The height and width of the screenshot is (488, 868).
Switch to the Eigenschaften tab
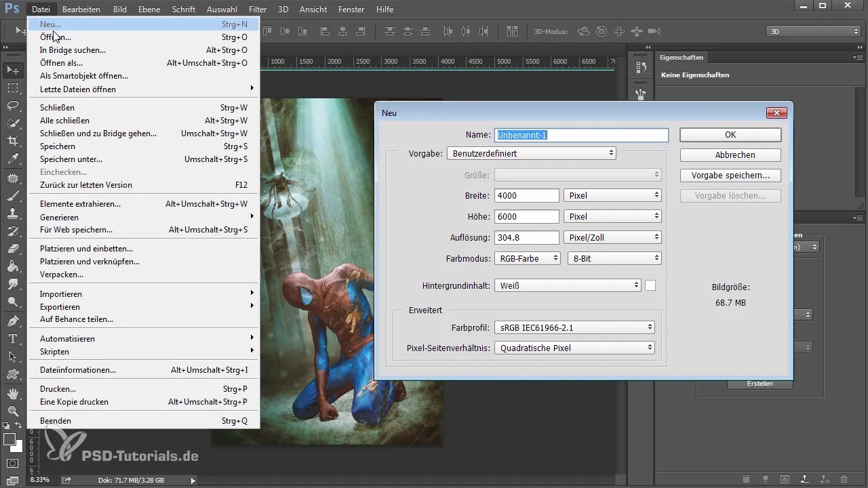682,58
